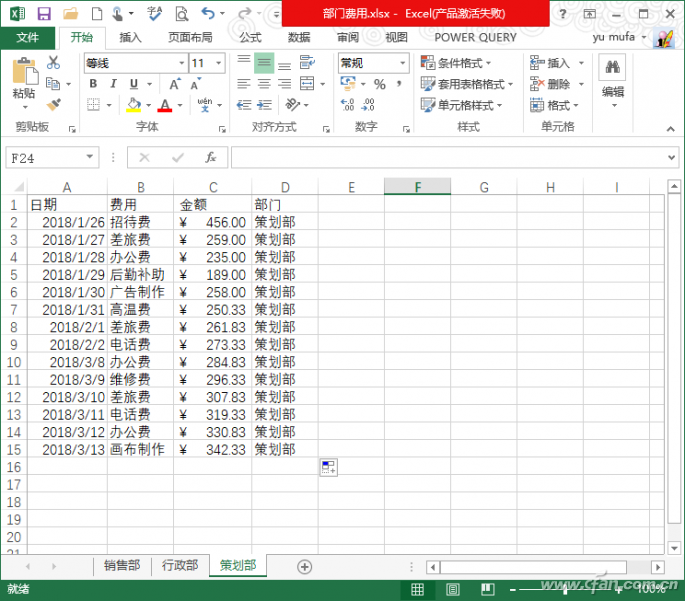Image resolution: width=685 pixels, height=601 pixels.
Task: Open the 行政部 worksheet tab
Action: point(180,566)
